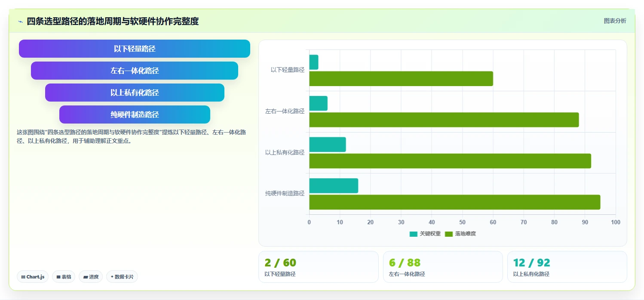
Task: Click the 图表分析 label in the header
Action: [x=615, y=21]
